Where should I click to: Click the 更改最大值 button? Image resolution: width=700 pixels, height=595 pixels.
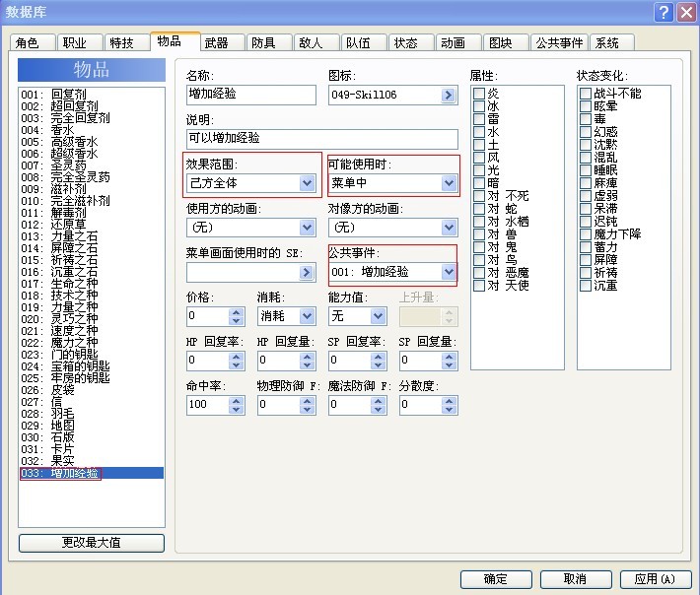click(92, 543)
